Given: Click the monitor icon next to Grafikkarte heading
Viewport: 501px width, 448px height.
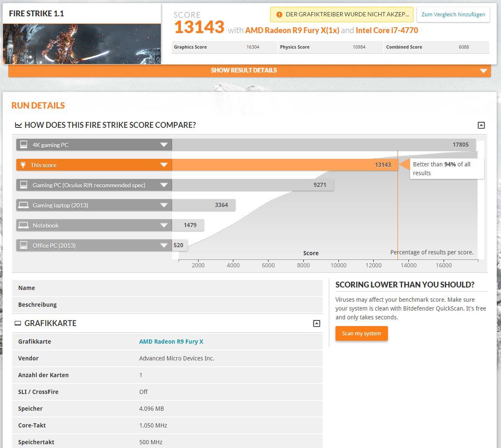Looking at the screenshot, I should point(18,323).
